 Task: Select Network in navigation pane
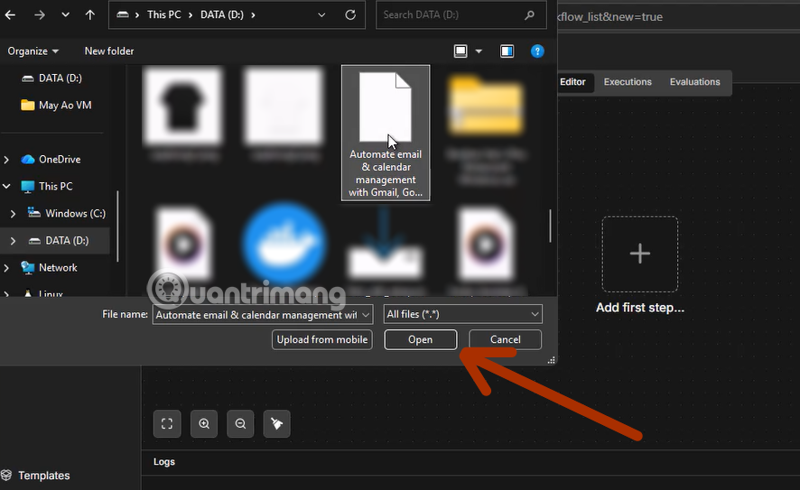coord(49,267)
